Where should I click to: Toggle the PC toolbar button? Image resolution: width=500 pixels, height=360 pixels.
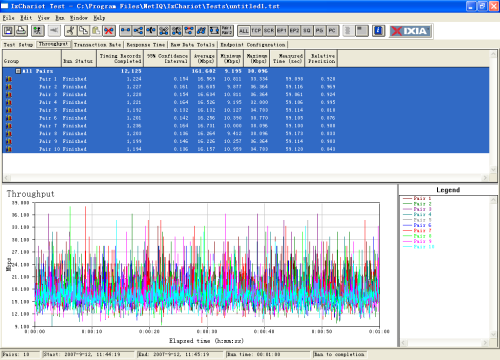click(332, 31)
